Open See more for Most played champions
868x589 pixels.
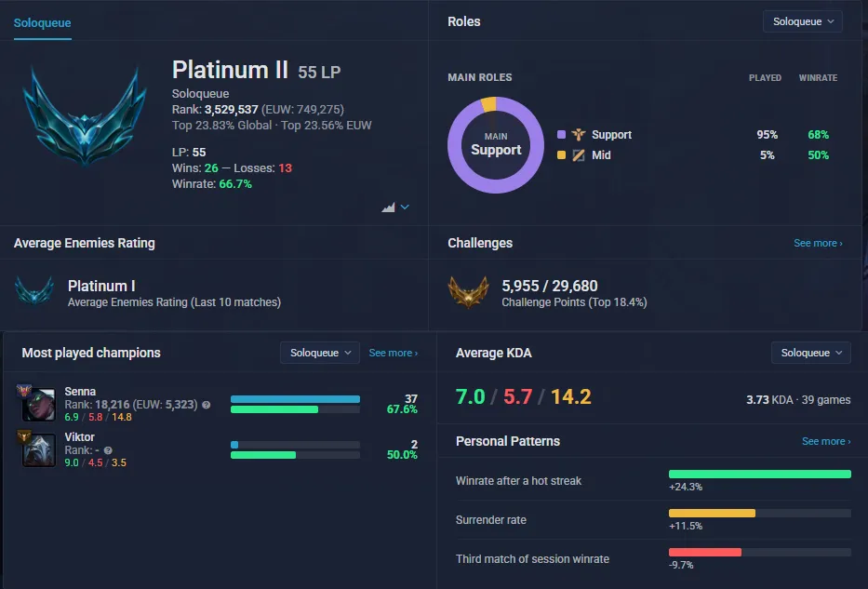[393, 353]
